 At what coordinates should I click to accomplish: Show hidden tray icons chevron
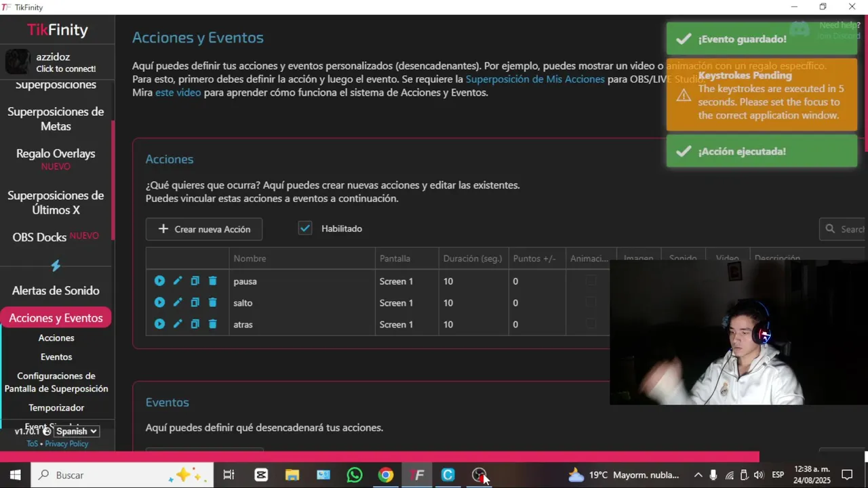point(698,475)
